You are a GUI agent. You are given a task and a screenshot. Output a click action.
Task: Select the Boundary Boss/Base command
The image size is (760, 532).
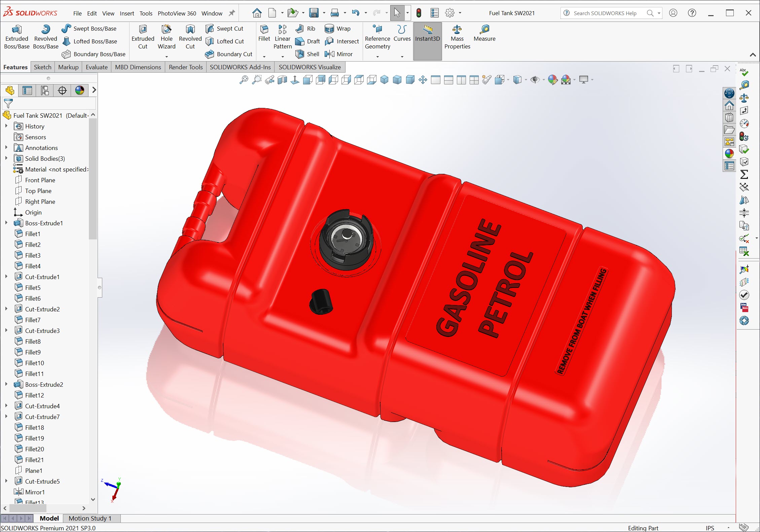[94, 54]
